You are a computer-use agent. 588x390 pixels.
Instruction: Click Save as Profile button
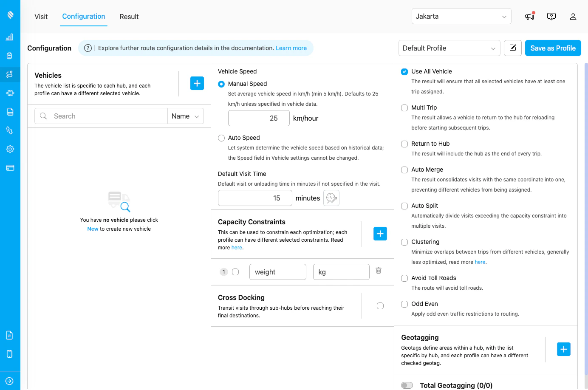click(553, 48)
